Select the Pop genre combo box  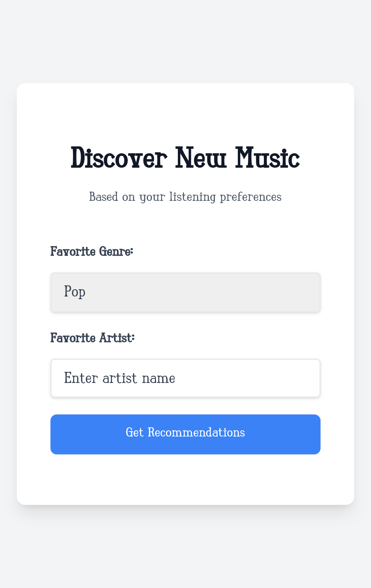tap(185, 292)
